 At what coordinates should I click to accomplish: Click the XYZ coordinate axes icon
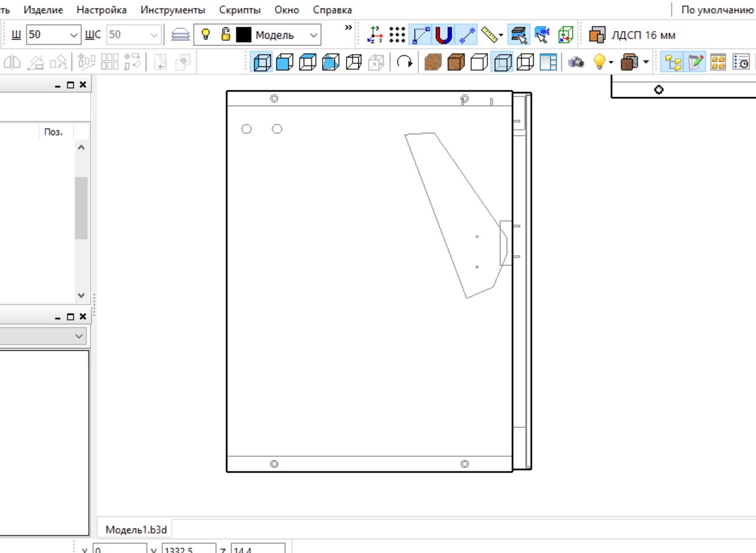pos(375,35)
